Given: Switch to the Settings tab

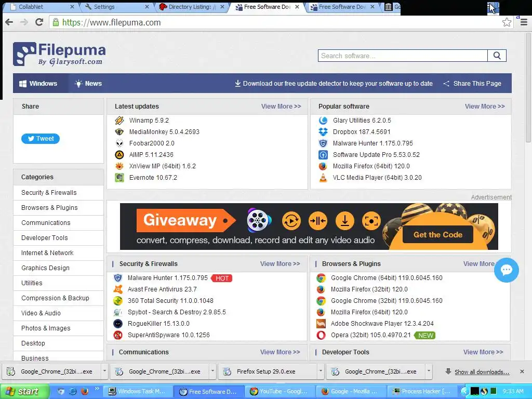Looking at the screenshot, I should (x=115, y=7).
